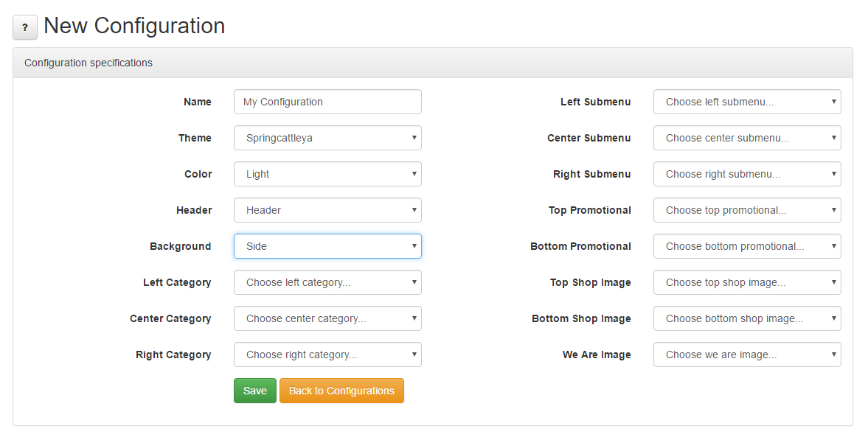Click the Name input field
The height and width of the screenshot is (440, 868).
pos(327,102)
